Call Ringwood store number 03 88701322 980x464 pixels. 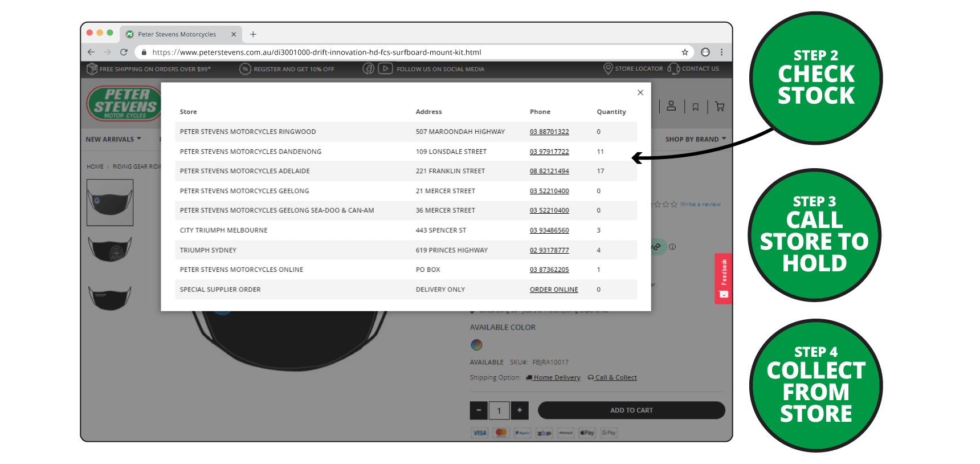549,132
